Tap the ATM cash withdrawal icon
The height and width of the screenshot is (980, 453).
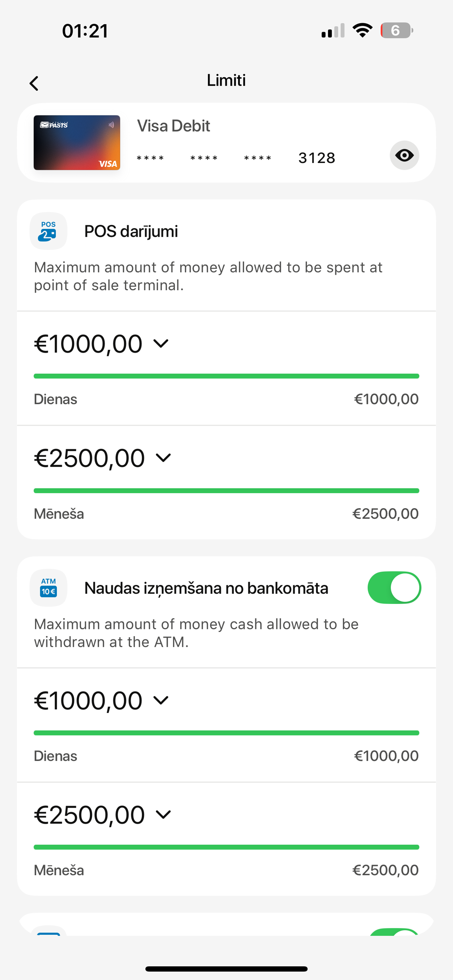pos(48,587)
